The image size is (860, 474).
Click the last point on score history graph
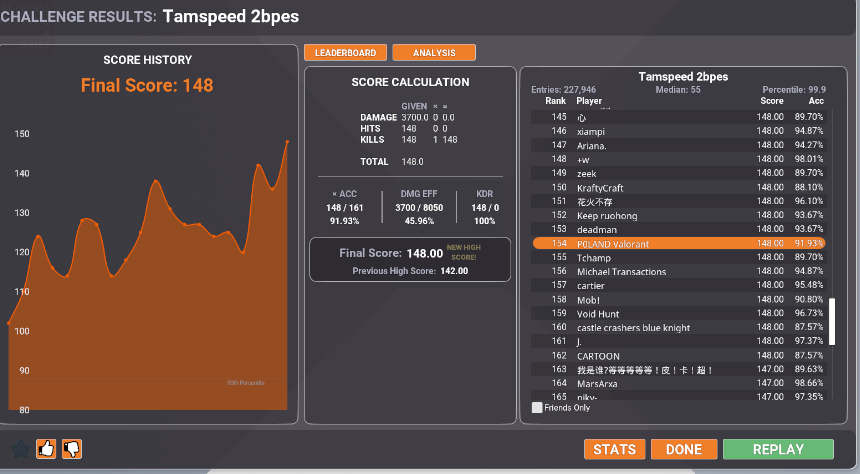[287, 142]
